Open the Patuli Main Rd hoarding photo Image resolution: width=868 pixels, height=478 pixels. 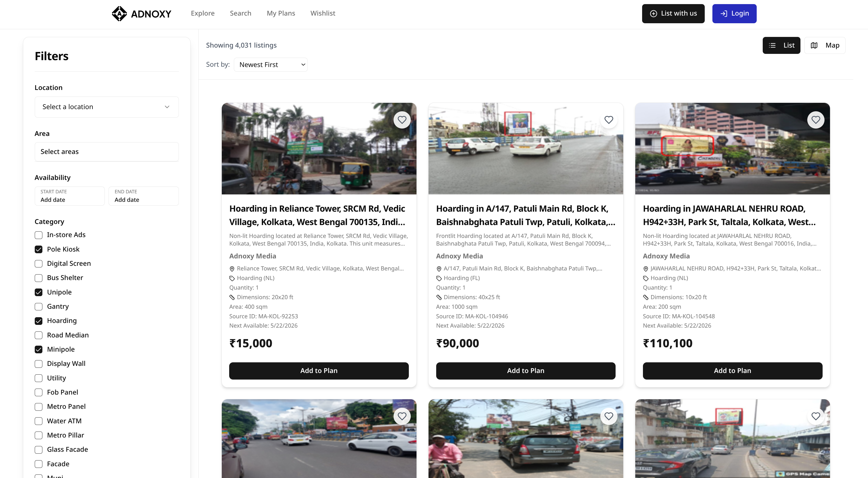click(x=526, y=148)
